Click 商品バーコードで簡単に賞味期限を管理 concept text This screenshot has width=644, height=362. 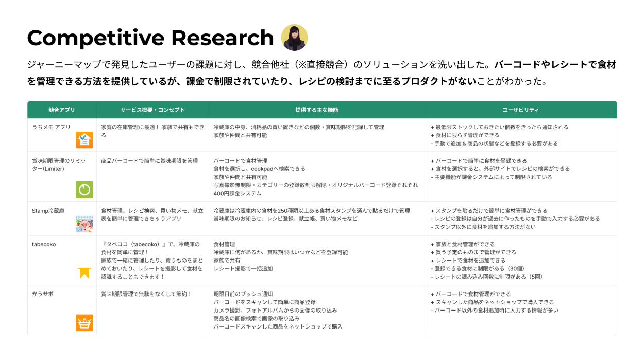149,161
